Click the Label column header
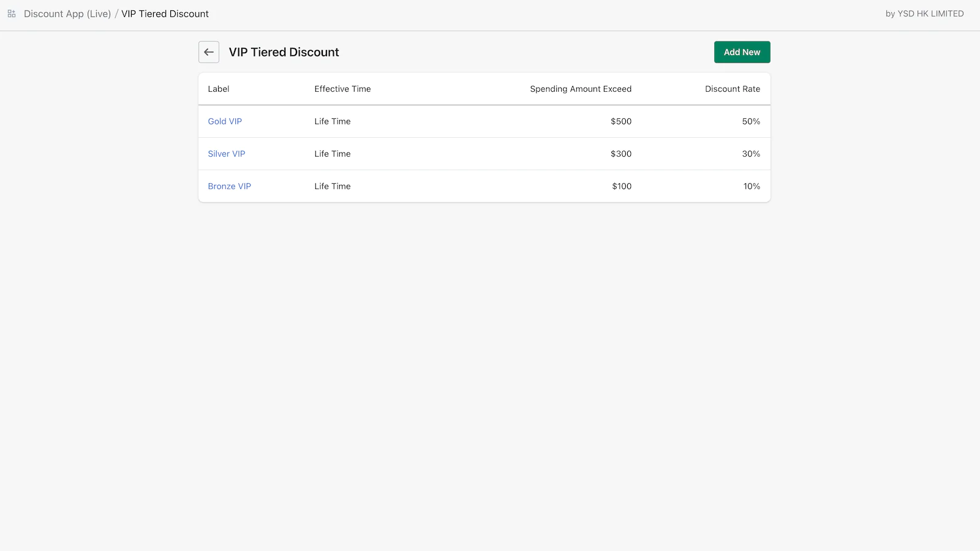 point(219,89)
